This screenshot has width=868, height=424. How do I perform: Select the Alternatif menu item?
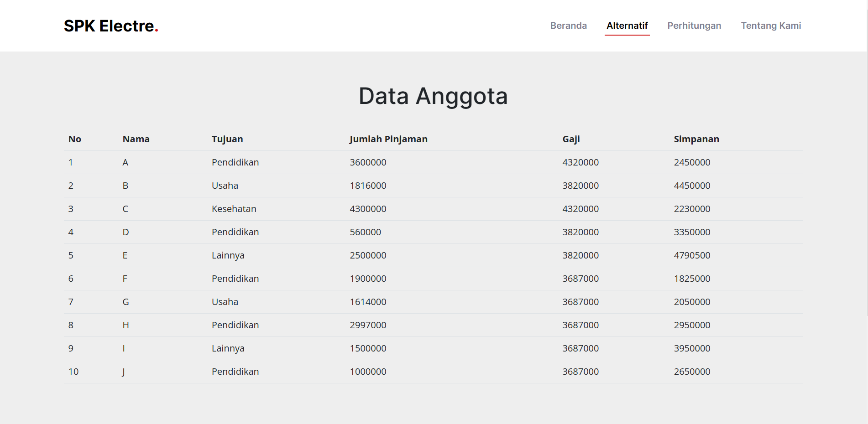(627, 26)
